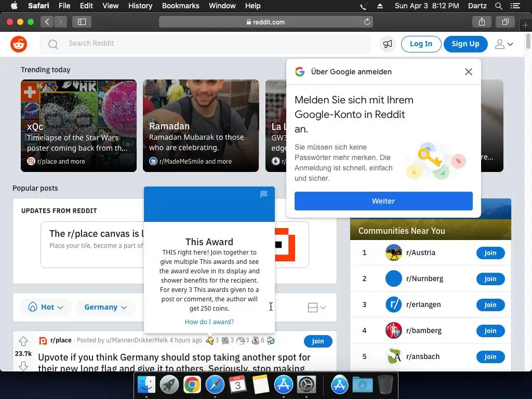This screenshot has height=399, width=532.
Task: Go forward with Safari forward arrow
Action: [x=60, y=22]
